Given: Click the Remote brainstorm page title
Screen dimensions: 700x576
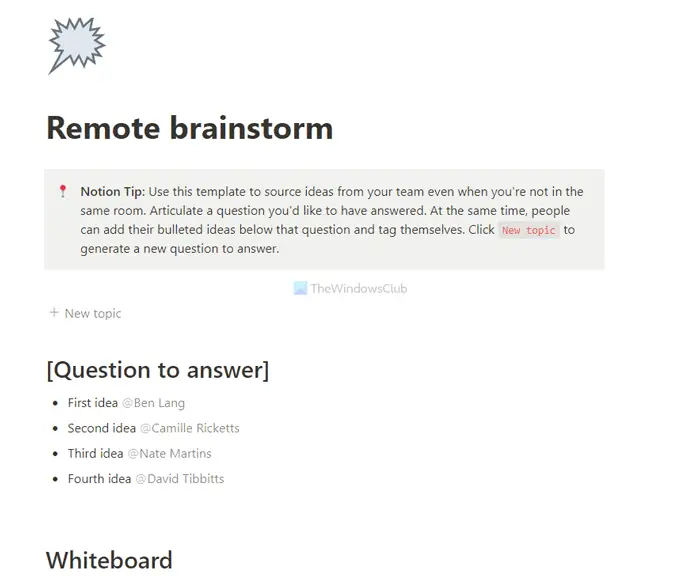Looking at the screenshot, I should tap(190, 128).
